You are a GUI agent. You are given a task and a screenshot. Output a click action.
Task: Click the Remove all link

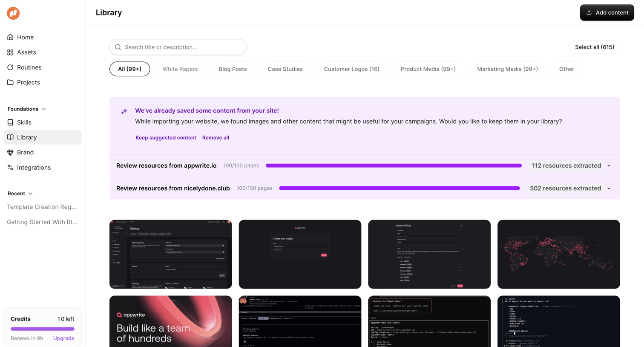click(x=216, y=138)
